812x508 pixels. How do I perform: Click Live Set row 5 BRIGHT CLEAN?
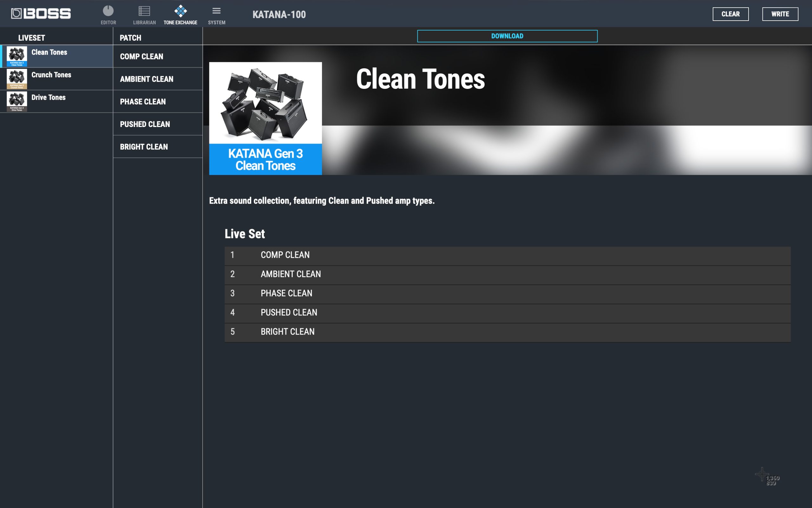(x=507, y=332)
